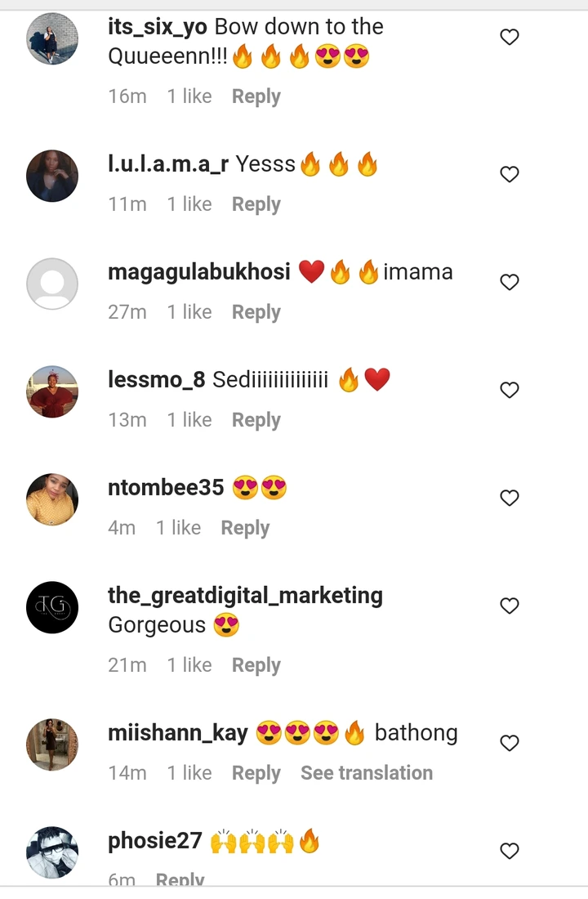The image size is (588, 899).
Task: Reply to lessmo_8's comment
Action: [x=256, y=420]
